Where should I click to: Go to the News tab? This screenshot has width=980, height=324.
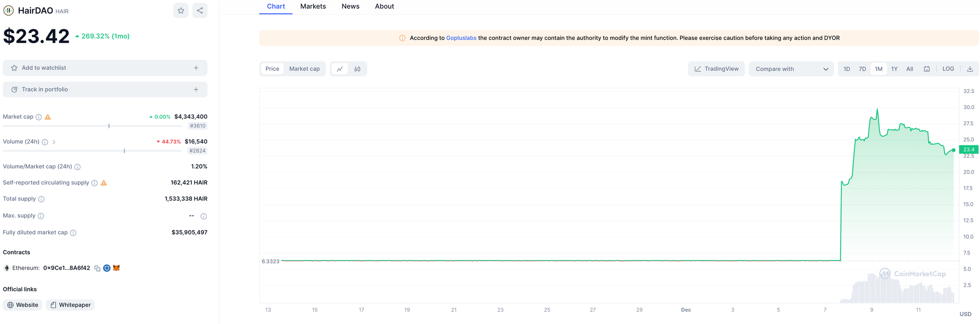pyautogui.click(x=350, y=6)
